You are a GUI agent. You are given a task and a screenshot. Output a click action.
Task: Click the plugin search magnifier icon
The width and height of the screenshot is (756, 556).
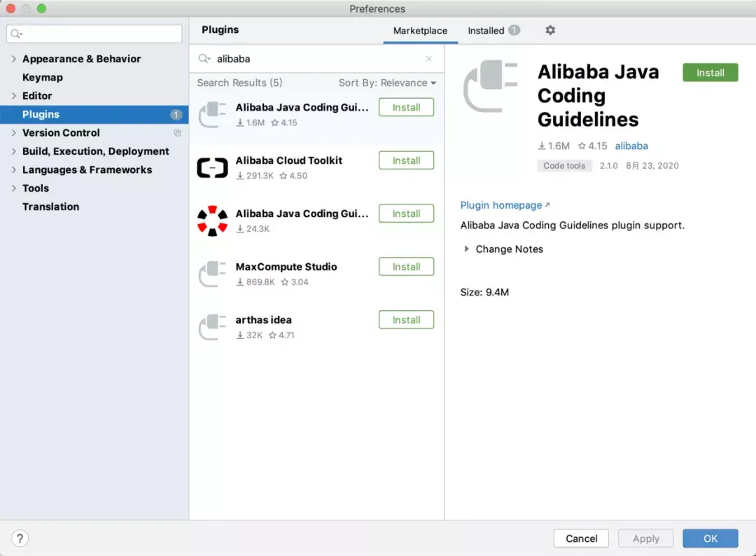[204, 59]
